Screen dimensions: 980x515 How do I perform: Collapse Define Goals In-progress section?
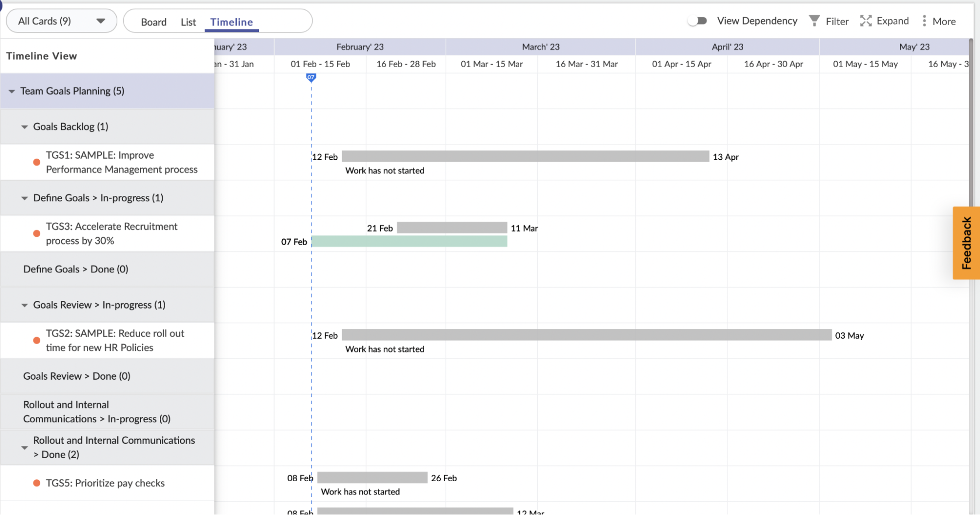[x=25, y=197]
